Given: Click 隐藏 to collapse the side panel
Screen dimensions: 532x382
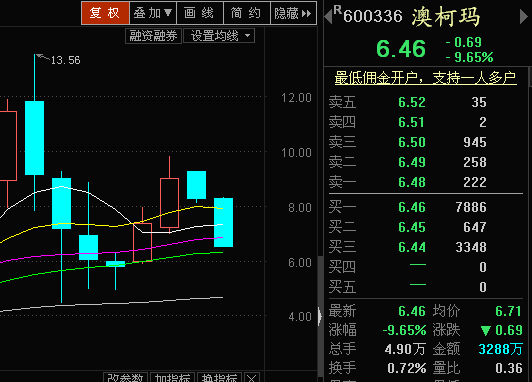Looking at the screenshot, I should tap(293, 13).
